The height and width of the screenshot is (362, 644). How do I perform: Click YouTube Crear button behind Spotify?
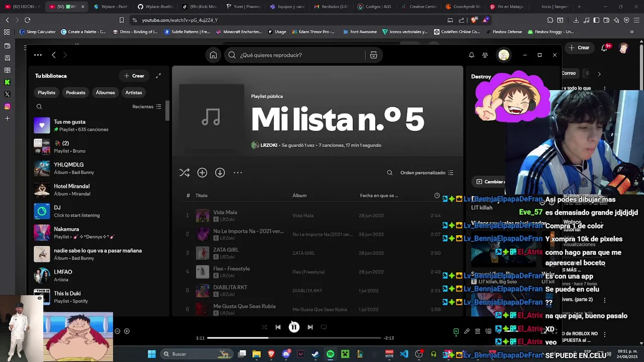click(x=579, y=48)
